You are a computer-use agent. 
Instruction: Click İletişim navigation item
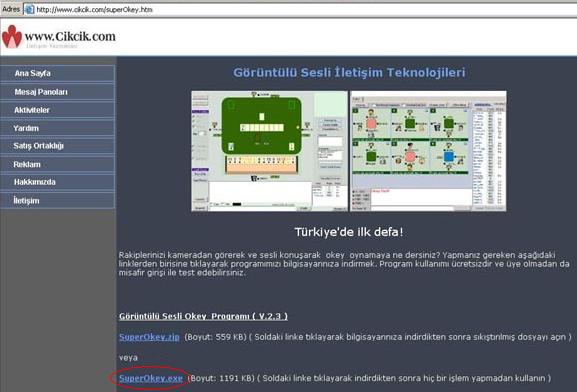tap(57, 200)
